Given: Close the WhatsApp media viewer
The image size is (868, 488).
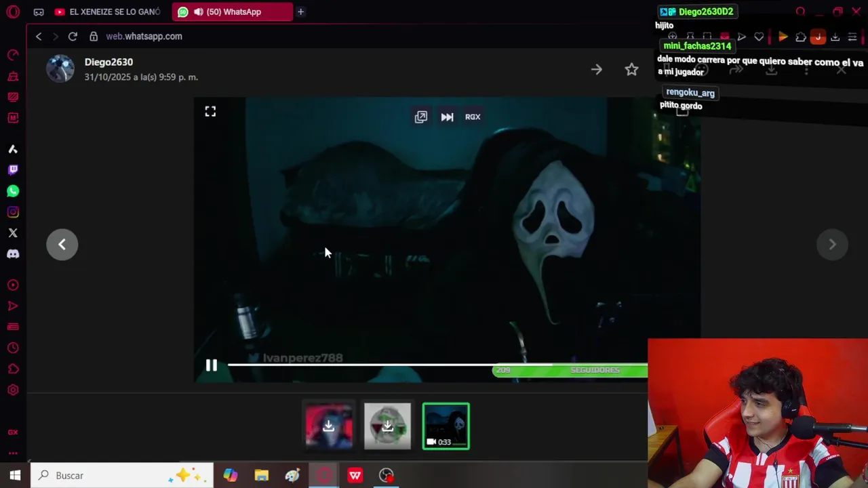Looking at the screenshot, I should pos(841,69).
